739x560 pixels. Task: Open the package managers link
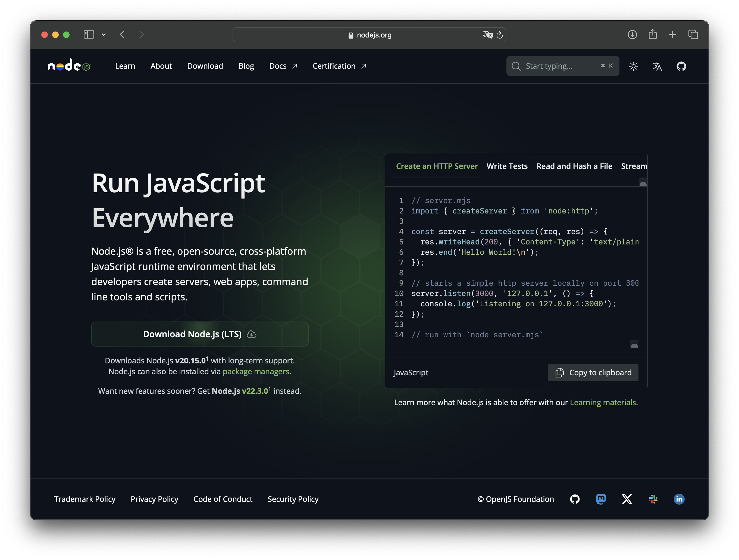click(x=256, y=371)
